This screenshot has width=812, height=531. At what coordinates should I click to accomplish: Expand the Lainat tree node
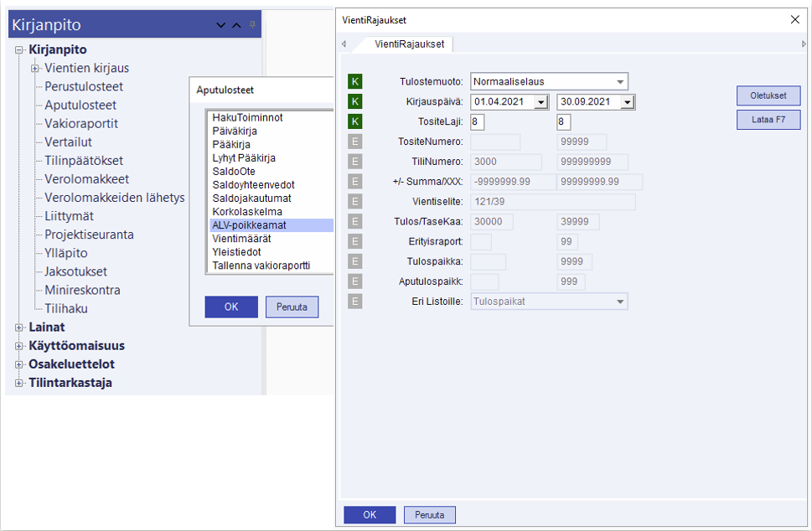point(19,327)
